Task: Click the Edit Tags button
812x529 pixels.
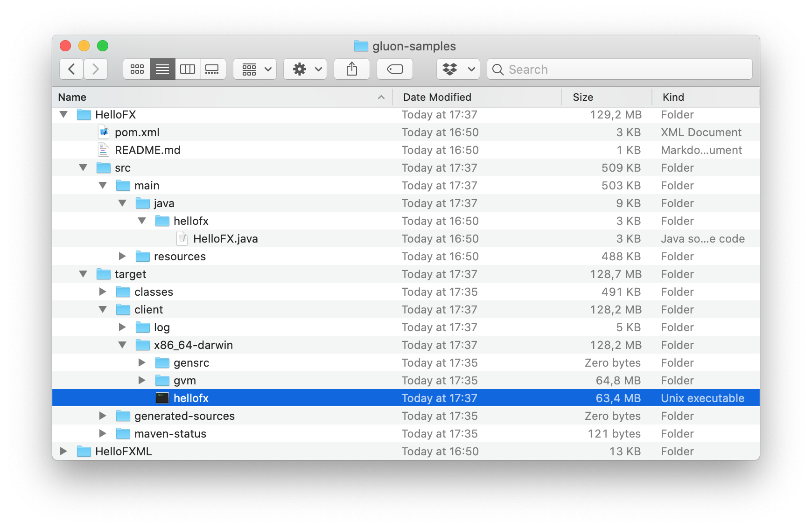Action: [395, 70]
